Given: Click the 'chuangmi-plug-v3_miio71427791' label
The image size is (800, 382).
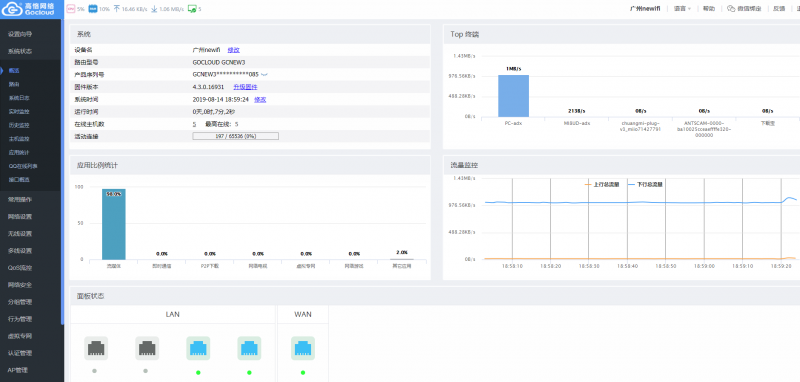Looking at the screenshot, I should 640,126.
